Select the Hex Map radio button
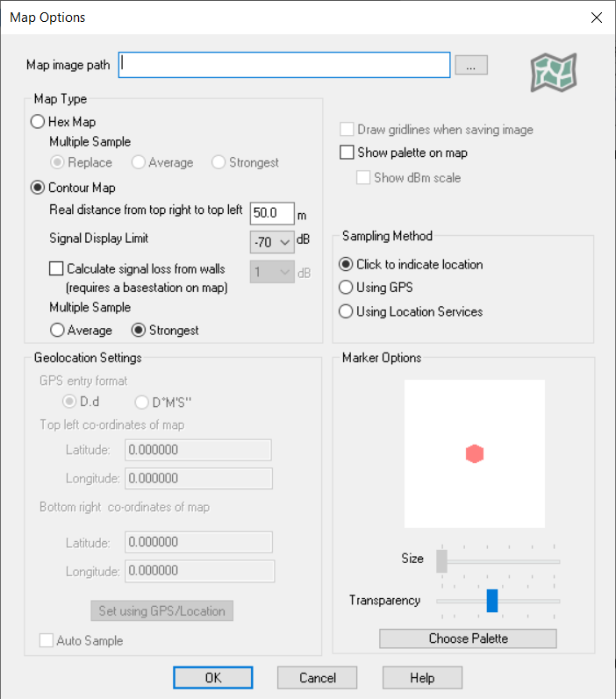 [38, 122]
